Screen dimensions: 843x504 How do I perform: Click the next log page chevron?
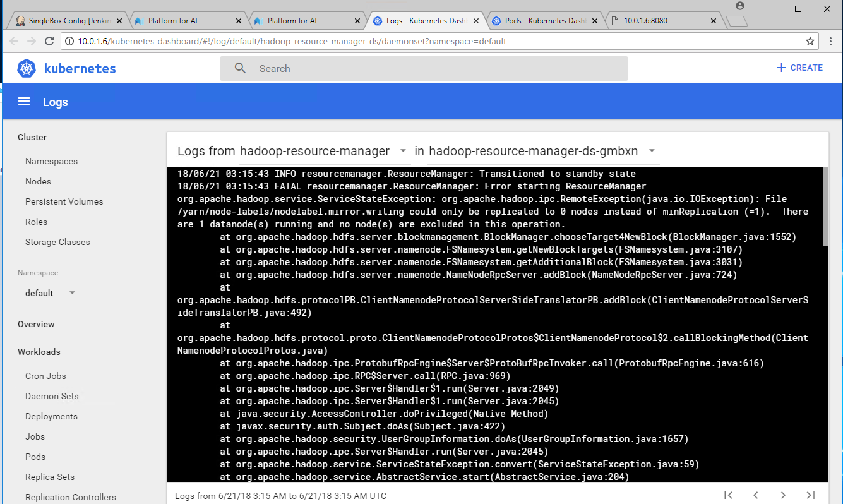(783, 495)
